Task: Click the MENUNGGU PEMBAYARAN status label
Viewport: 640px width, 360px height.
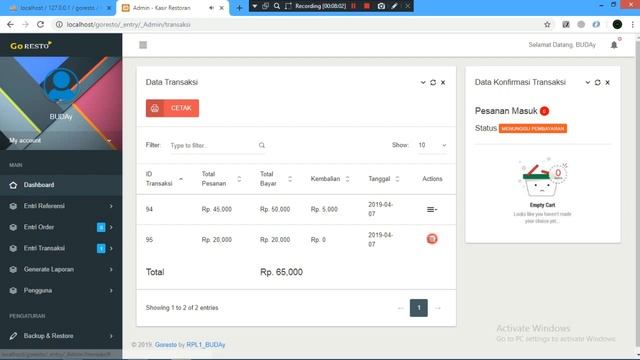Action: click(x=533, y=129)
